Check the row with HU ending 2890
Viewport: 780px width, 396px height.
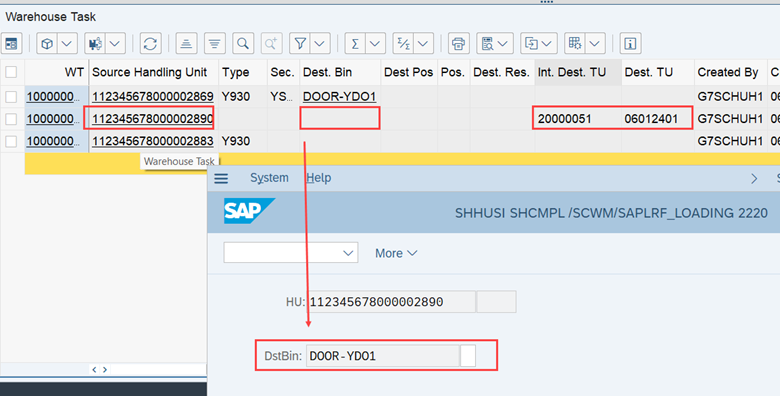tap(11, 119)
